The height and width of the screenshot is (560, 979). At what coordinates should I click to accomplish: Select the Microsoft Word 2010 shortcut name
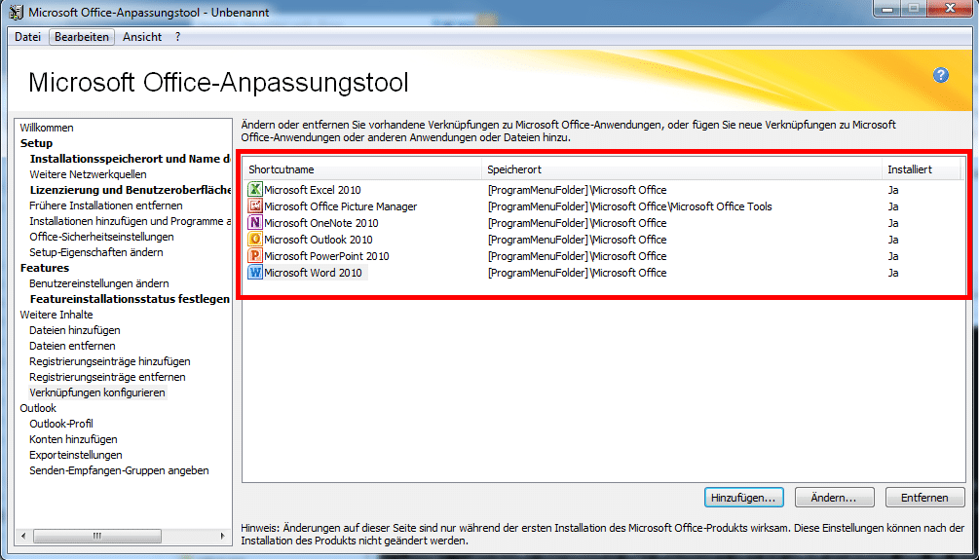coord(313,273)
